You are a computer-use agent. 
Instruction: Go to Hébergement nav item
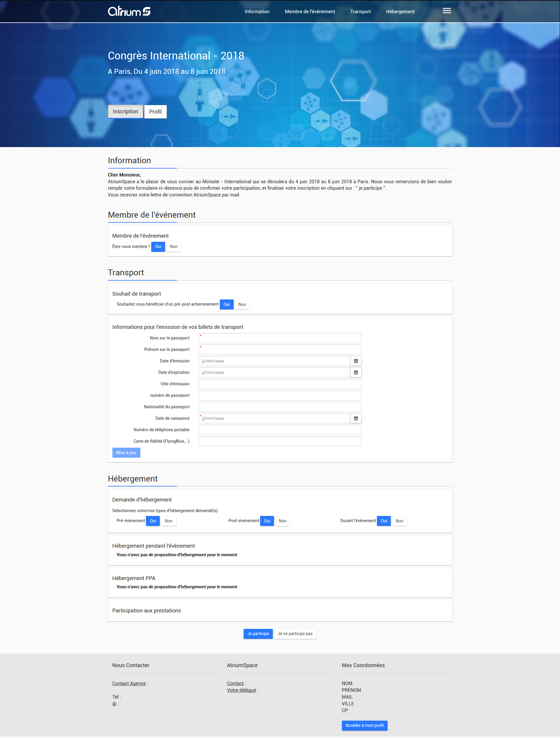(x=400, y=12)
